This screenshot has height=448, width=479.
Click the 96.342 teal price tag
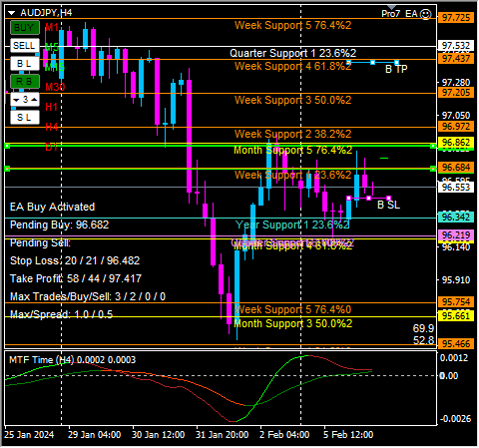tap(456, 218)
